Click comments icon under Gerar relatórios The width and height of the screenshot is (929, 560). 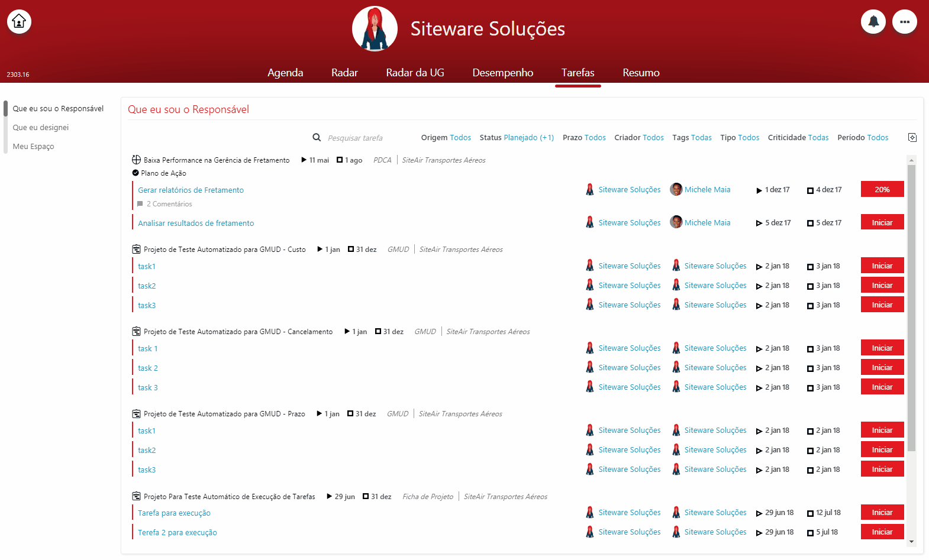coord(140,204)
